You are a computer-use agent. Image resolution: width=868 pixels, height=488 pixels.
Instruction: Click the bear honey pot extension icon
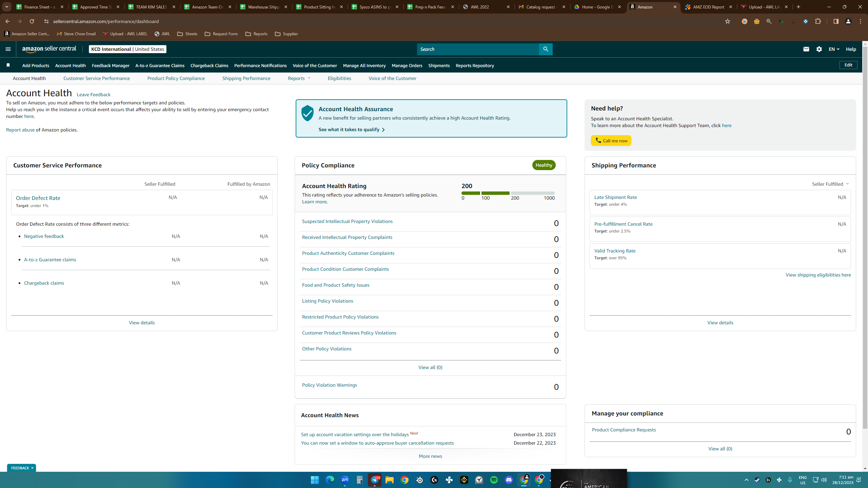[757, 21]
